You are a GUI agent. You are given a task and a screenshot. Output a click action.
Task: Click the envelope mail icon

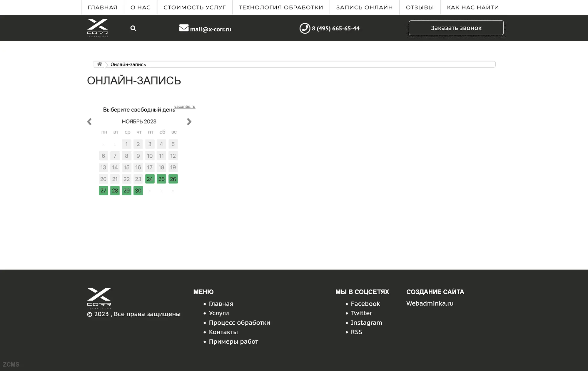click(x=184, y=28)
